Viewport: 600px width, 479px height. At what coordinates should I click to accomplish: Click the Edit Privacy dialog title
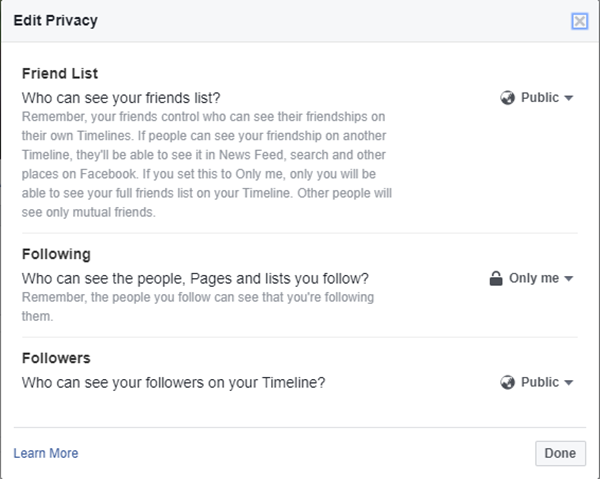pos(55,21)
